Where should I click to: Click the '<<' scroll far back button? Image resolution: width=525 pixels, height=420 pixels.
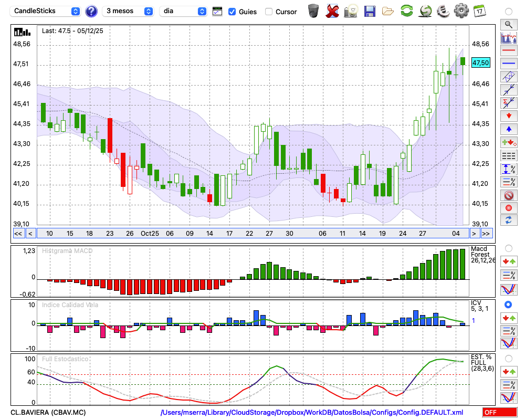(x=18, y=234)
